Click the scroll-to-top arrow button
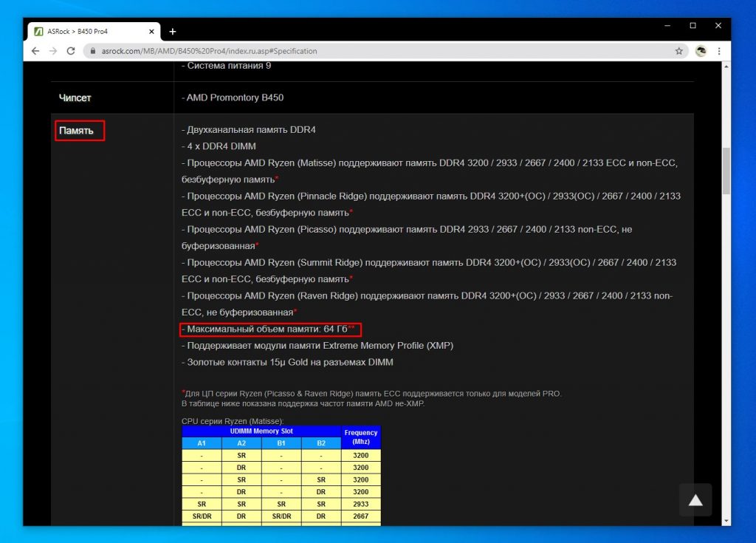756x543 pixels. click(695, 500)
